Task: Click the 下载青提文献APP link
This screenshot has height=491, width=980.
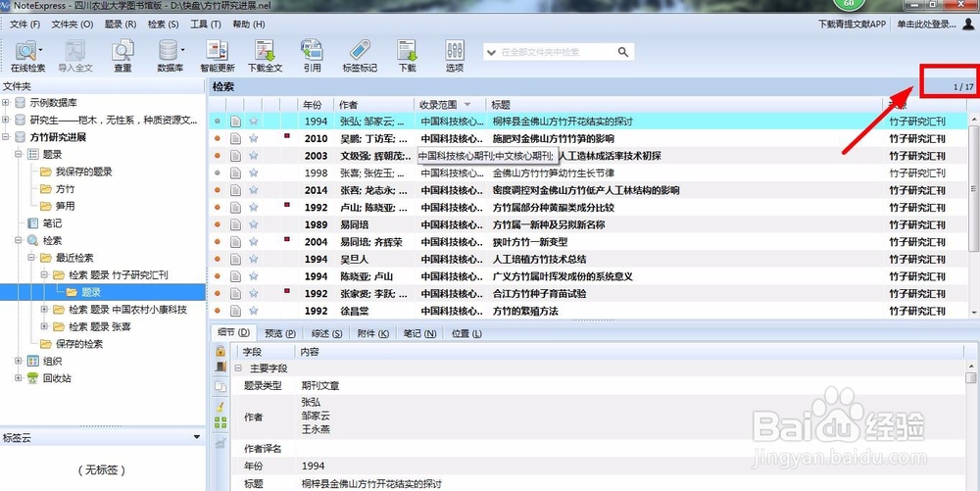Action: pyautogui.click(x=852, y=25)
